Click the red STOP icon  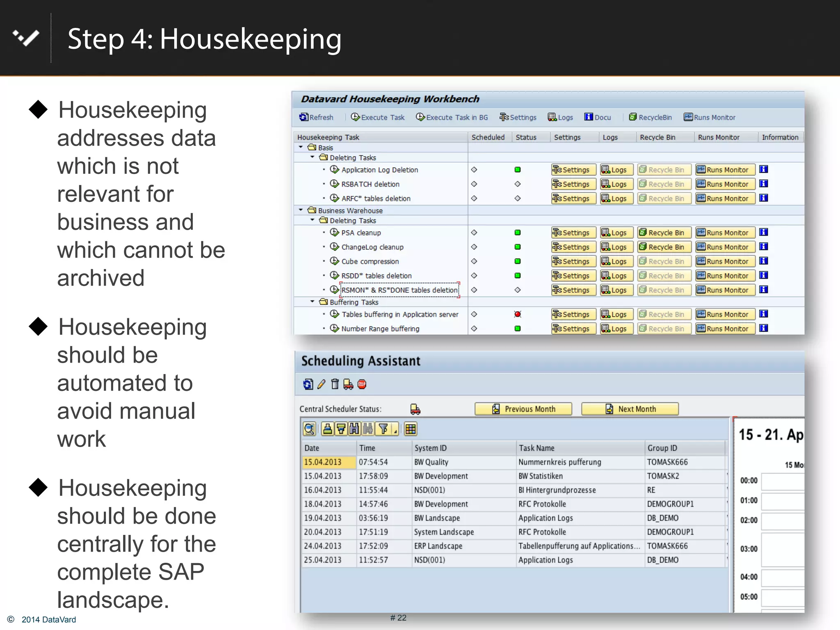(x=362, y=384)
